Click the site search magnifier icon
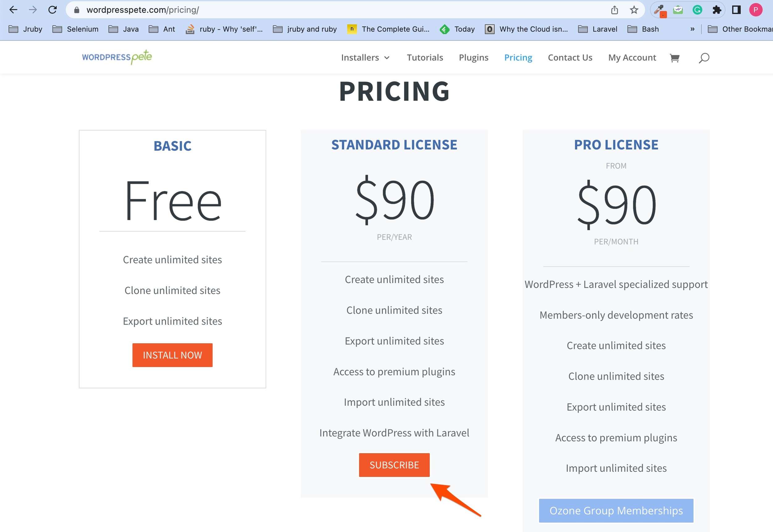Image resolution: width=773 pixels, height=532 pixels. coord(704,58)
